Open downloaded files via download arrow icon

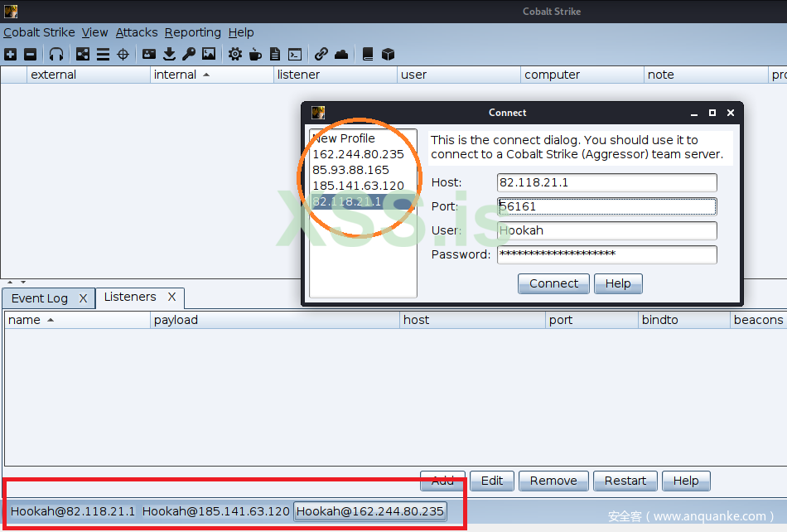[169, 55]
